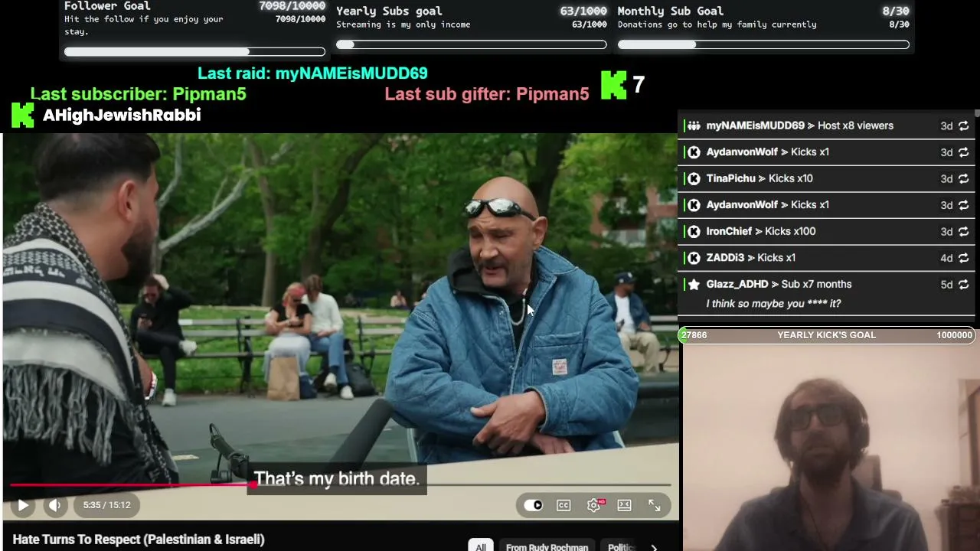Click the 'Follower Goal' heading

(x=107, y=6)
